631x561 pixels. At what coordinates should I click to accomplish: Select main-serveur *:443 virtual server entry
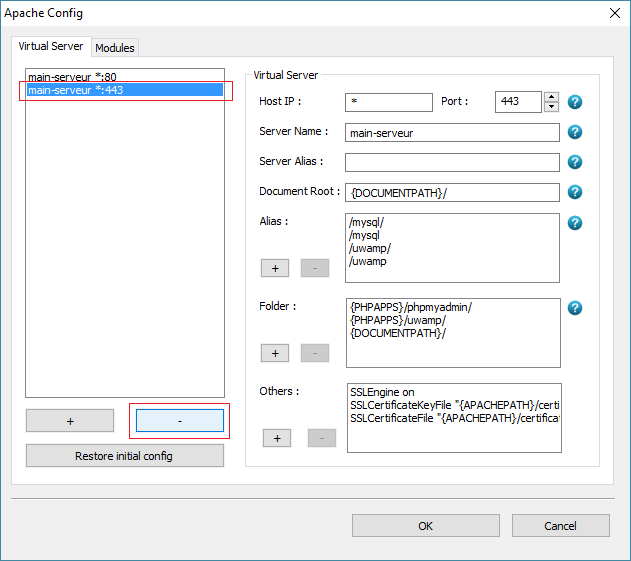coord(76,90)
